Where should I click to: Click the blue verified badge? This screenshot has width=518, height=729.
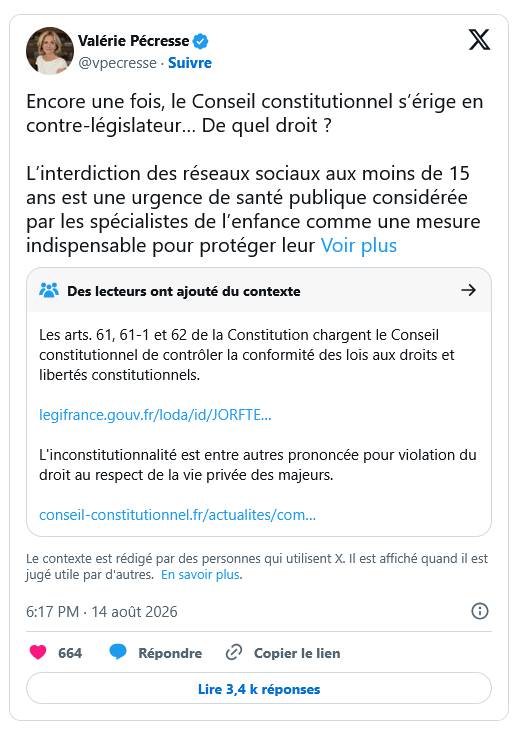201,41
